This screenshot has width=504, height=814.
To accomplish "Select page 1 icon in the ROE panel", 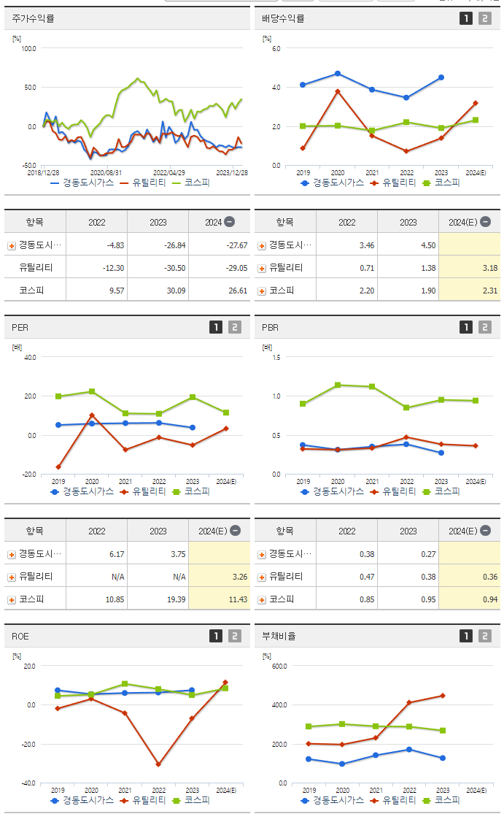I will pyautogui.click(x=216, y=636).
